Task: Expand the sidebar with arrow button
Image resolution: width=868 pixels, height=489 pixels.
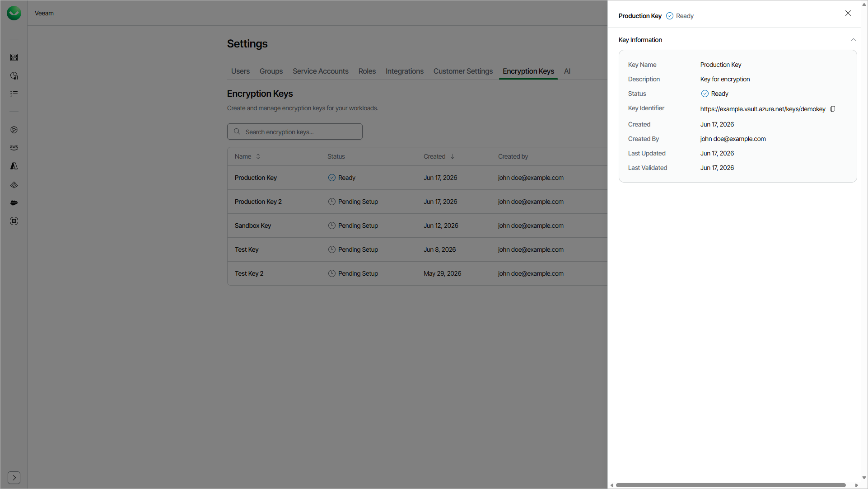Action: click(14, 478)
